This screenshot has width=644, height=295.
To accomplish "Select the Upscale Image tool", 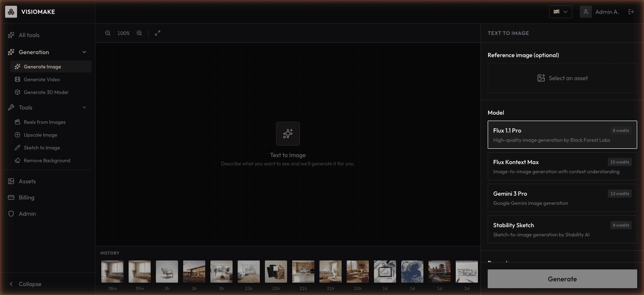I will (40, 135).
